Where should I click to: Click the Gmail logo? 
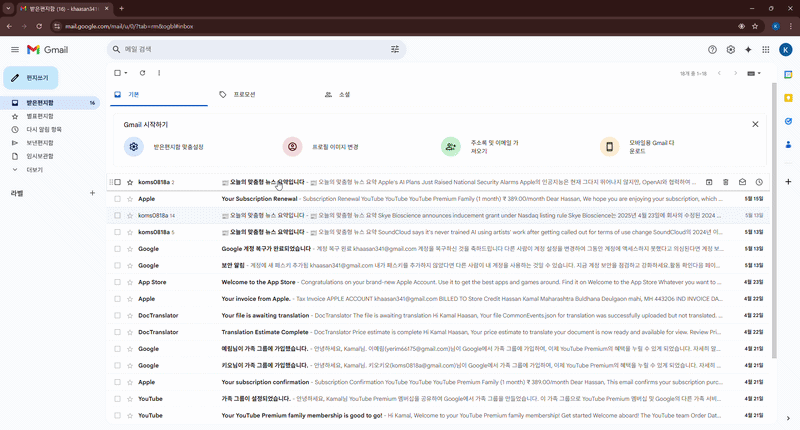47,49
